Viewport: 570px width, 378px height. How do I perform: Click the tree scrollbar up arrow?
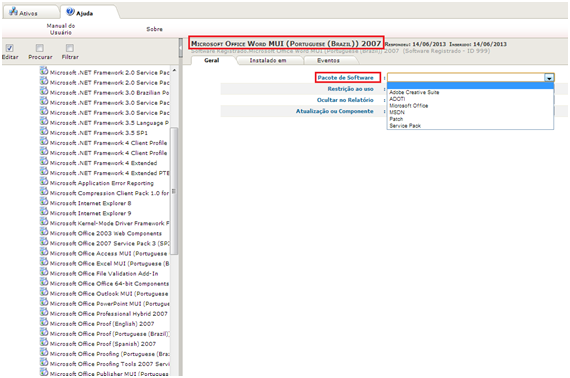click(174, 70)
